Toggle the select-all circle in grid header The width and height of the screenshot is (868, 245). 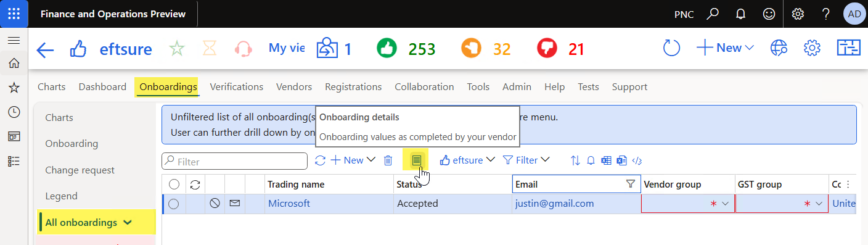[173, 184]
